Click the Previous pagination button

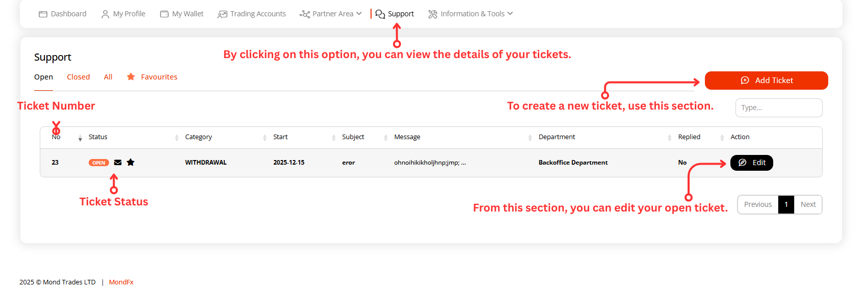point(757,204)
